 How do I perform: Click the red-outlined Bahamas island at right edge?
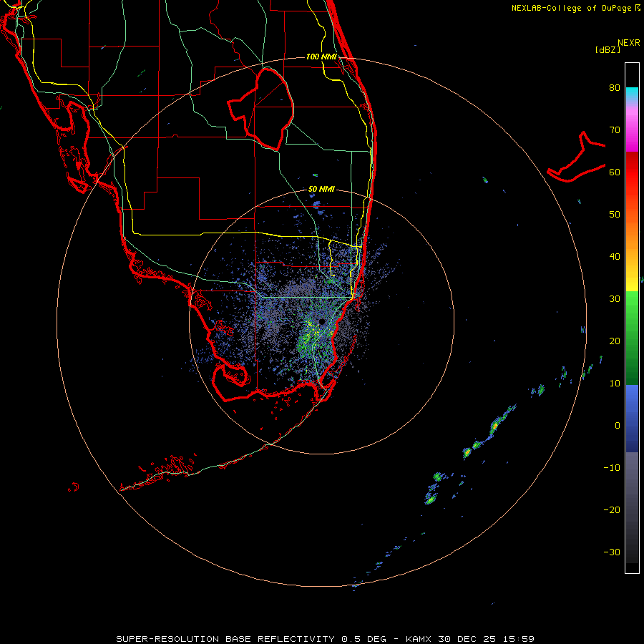coord(577,157)
